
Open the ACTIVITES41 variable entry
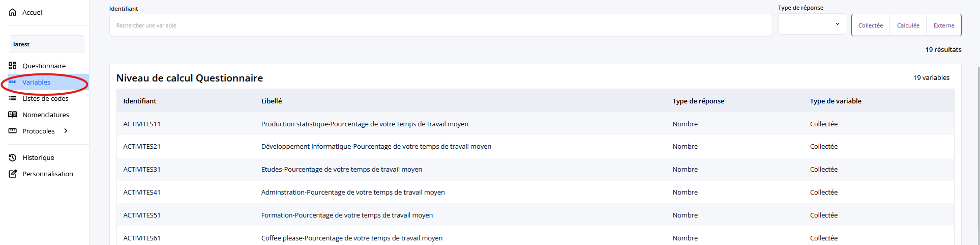[x=142, y=192]
